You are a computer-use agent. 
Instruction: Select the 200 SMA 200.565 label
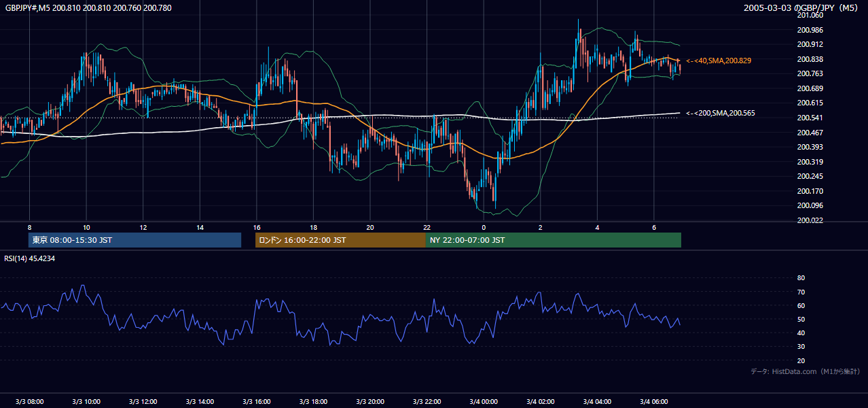pos(721,113)
